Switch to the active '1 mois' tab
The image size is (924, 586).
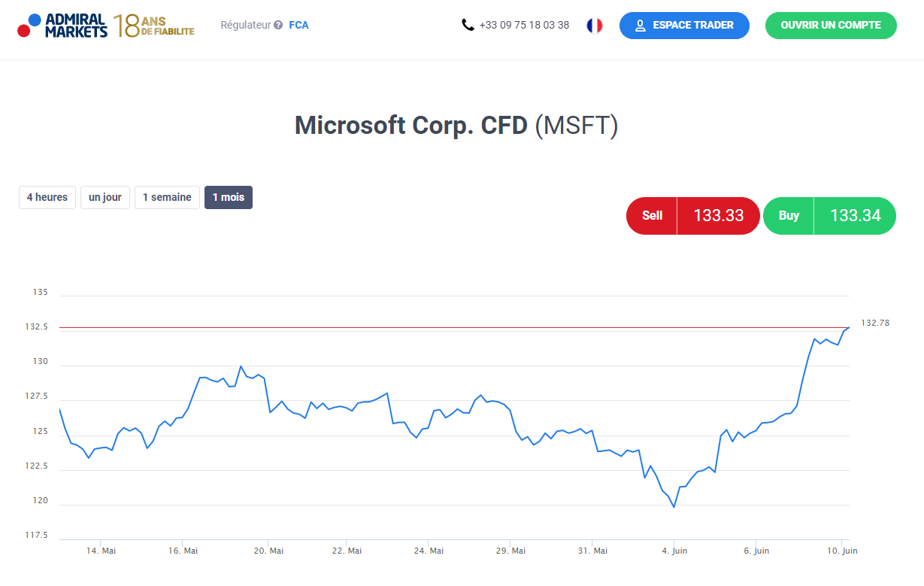(228, 197)
